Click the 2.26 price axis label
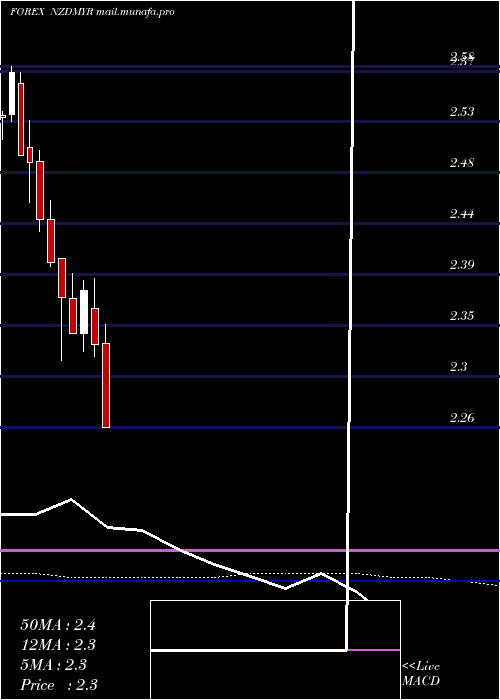 [x=462, y=418]
